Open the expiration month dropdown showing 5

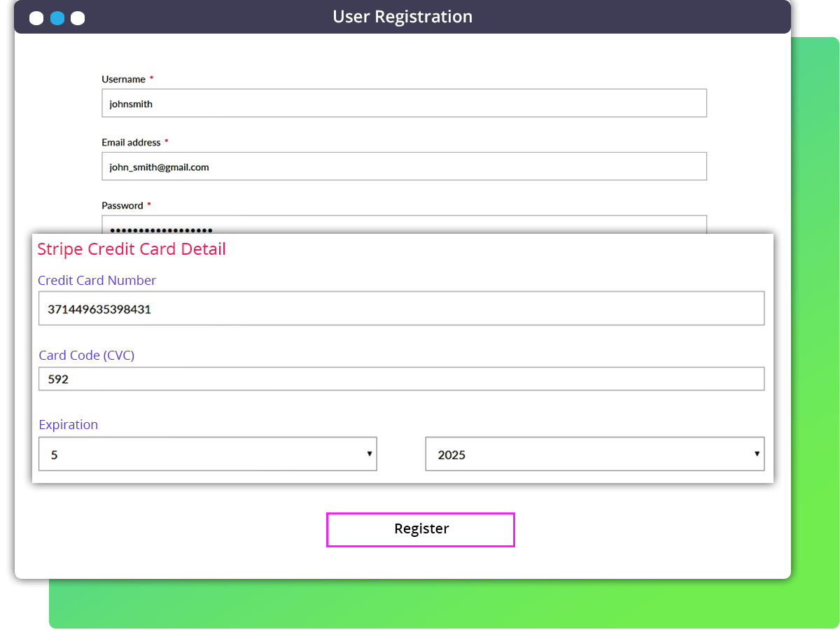tap(208, 454)
